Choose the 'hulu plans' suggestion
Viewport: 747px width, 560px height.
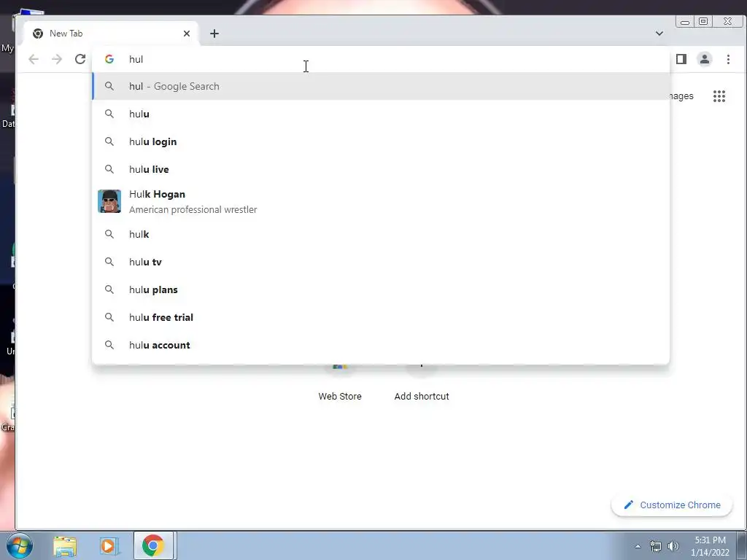[381, 289]
